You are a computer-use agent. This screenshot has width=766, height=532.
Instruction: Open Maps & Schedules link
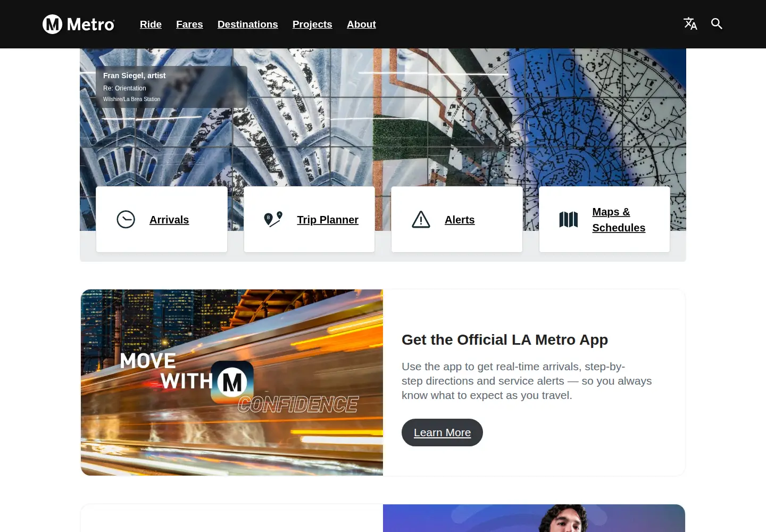pyautogui.click(x=619, y=220)
